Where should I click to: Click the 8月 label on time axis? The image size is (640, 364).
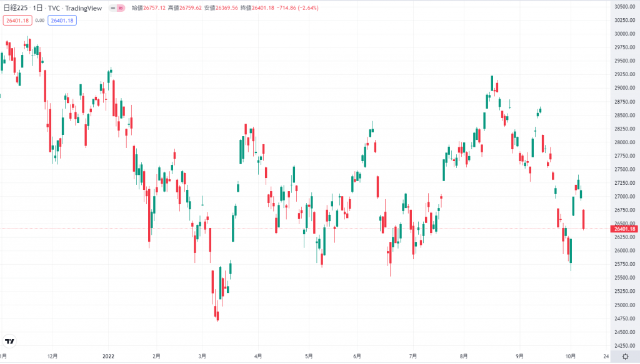pyautogui.click(x=463, y=357)
